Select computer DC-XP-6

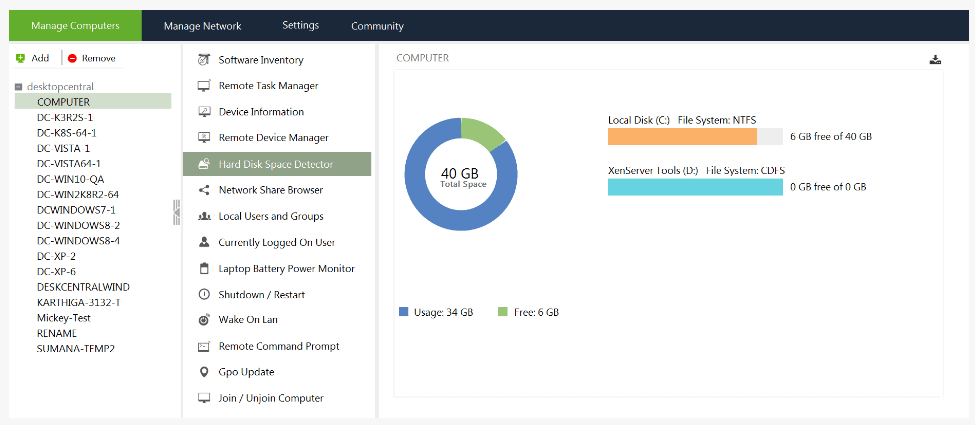click(57, 271)
